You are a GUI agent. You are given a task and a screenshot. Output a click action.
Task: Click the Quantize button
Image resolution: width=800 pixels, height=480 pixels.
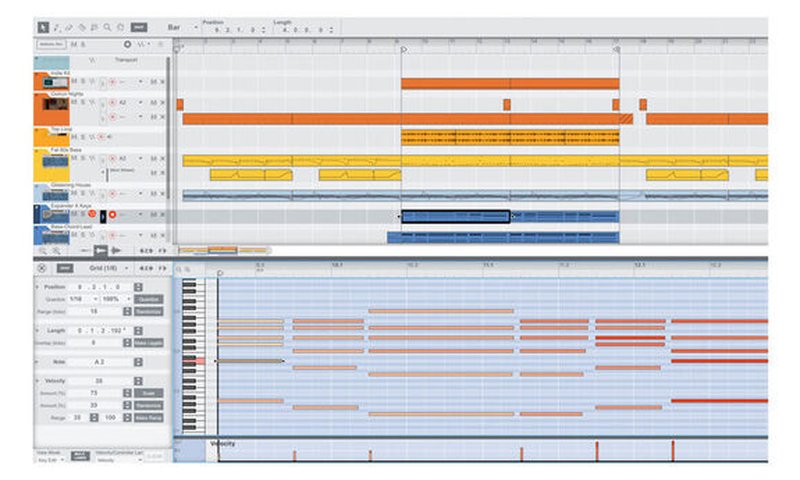pyautogui.click(x=147, y=298)
